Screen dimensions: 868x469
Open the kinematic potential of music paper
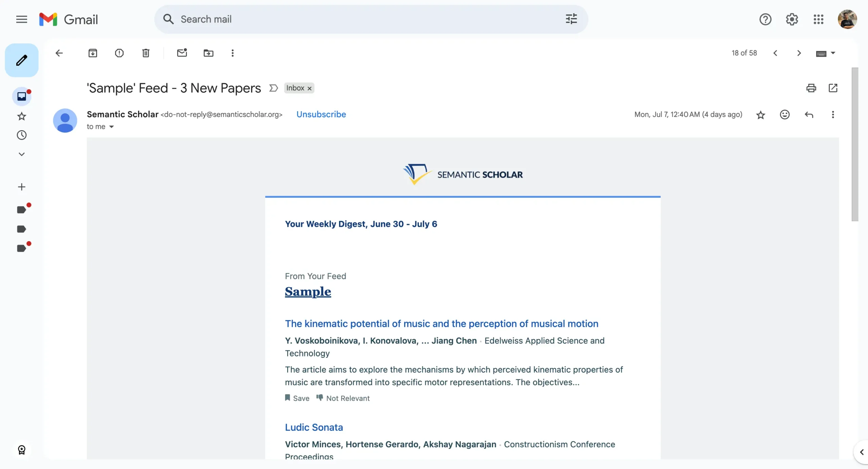pyautogui.click(x=441, y=324)
